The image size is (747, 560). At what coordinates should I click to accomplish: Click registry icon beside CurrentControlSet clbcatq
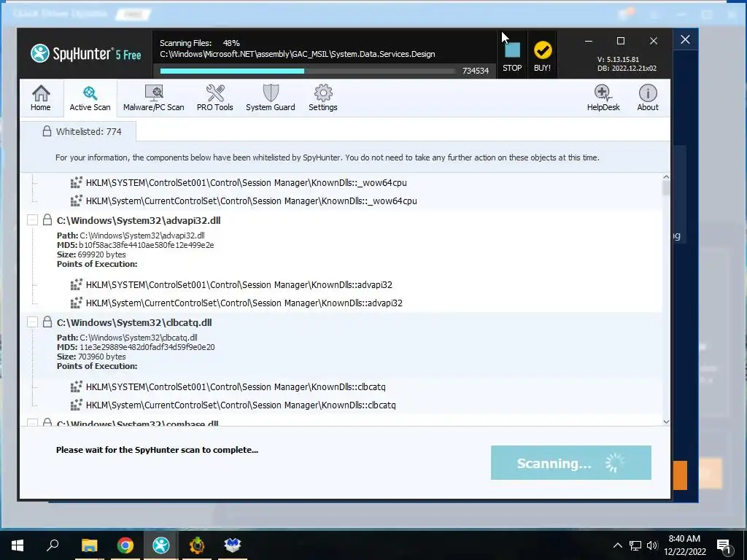point(76,404)
